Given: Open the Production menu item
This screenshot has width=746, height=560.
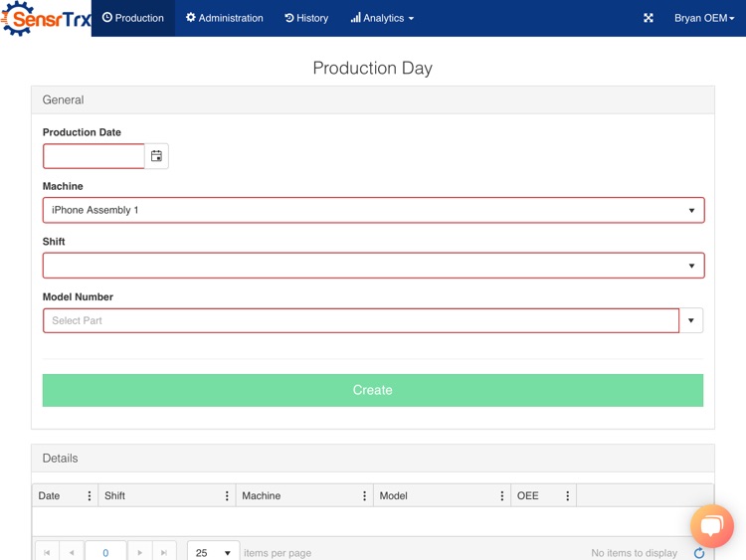Looking at the screenshot, I should tap(133, 18).
